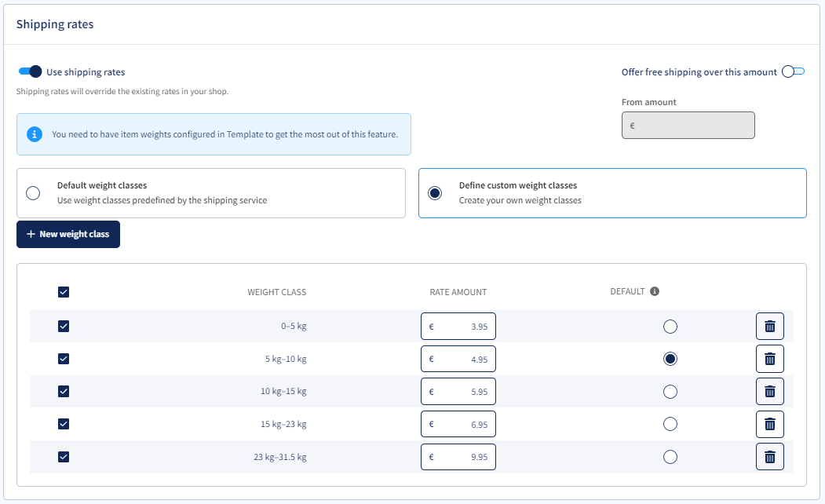The image size is (825, 504).
Task: Select Default weight classes option
Action: [33, 193]
